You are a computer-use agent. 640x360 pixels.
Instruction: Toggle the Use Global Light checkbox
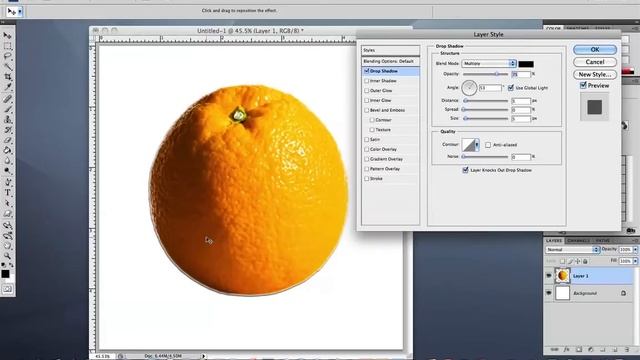(x=511, y=88)
